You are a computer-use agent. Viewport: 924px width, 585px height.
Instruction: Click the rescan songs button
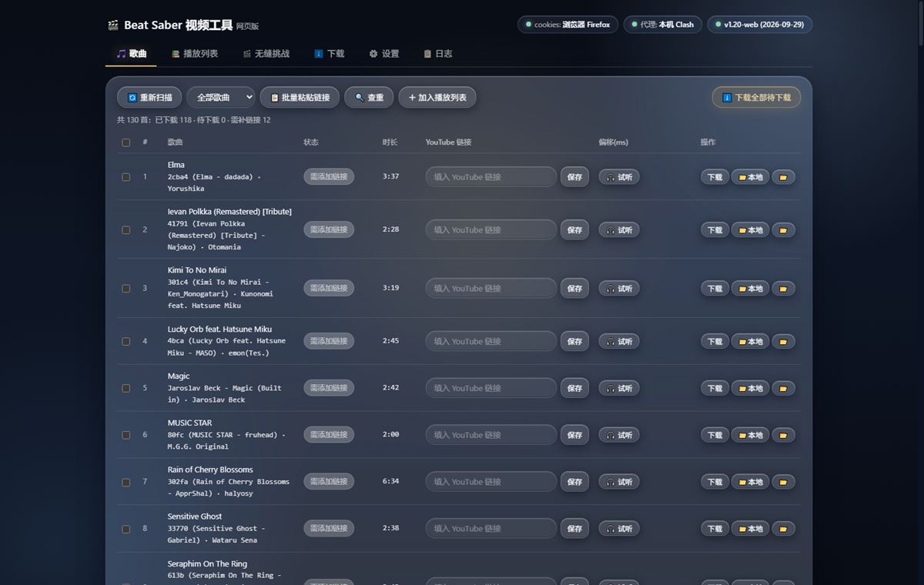(149, 98)
